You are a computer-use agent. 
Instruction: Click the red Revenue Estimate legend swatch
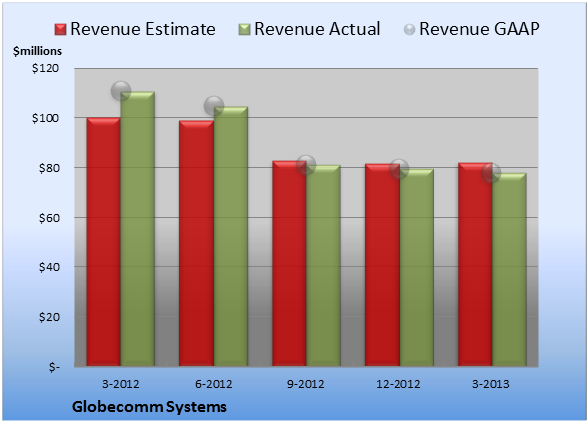point(60,30)
